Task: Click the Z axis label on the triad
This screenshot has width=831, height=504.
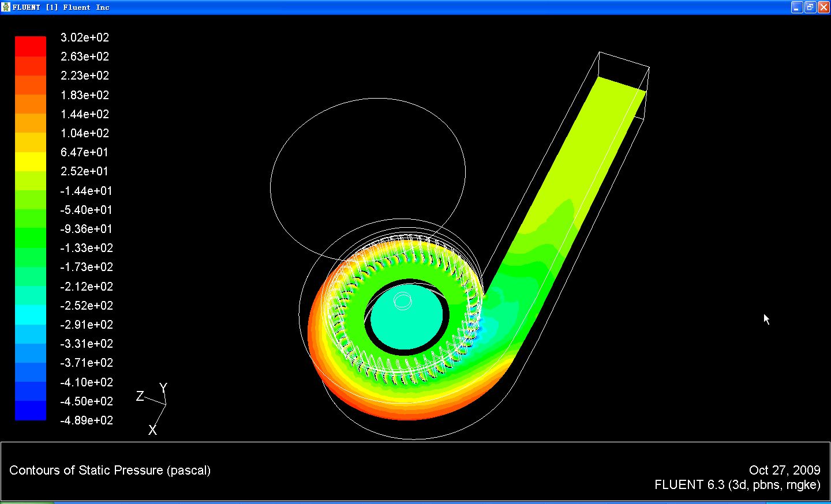Action: click(140, 396)
